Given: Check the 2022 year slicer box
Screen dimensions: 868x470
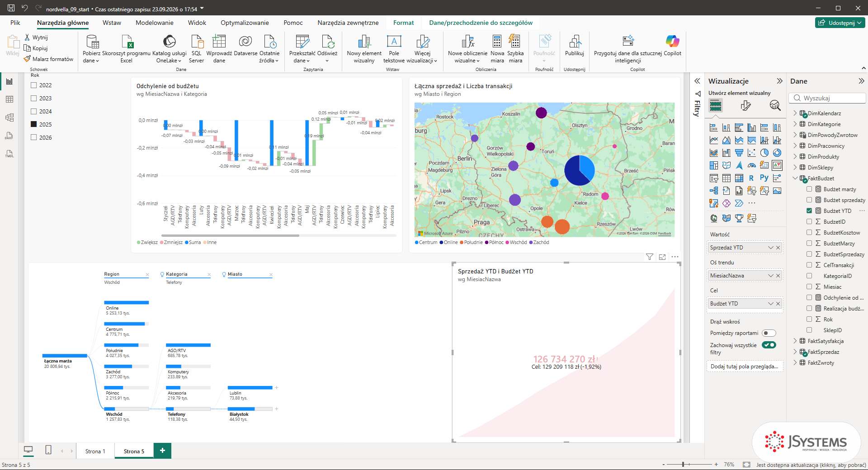Looking at the screenshot, I should click(x=33, y=85).
